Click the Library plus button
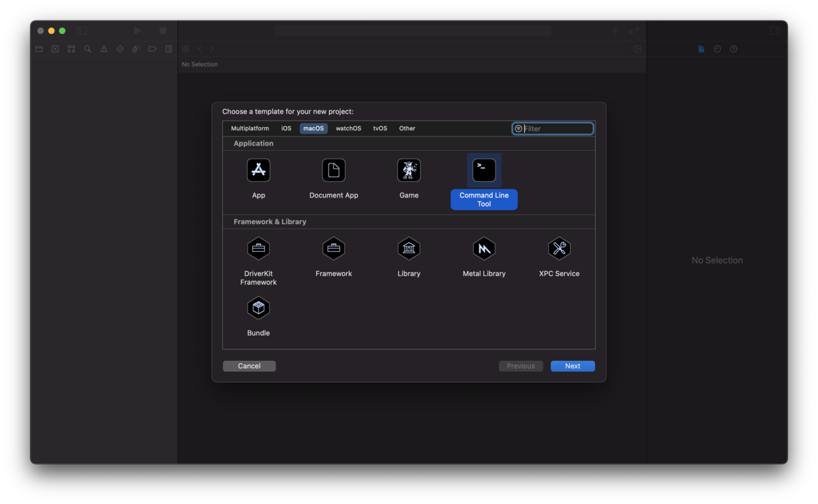Screen dimensions: 818x504 (x=615, y=31)
